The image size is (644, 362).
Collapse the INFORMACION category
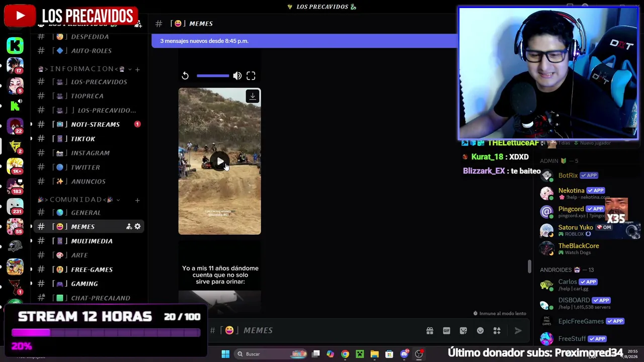pyautogui.click(x=85, y=69)
